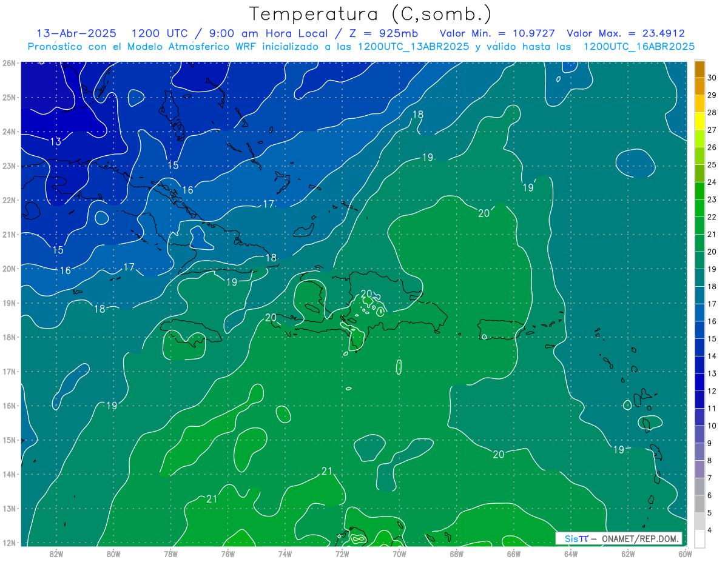Click the title "Temperatura (C,somb.)"
728x562 pixels.
[x=371, y=14]
